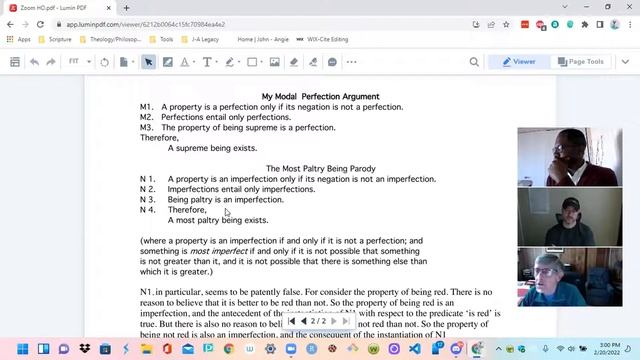640x360 pixels.
Task: Select the rectangle shape tool
Action: 252,62
